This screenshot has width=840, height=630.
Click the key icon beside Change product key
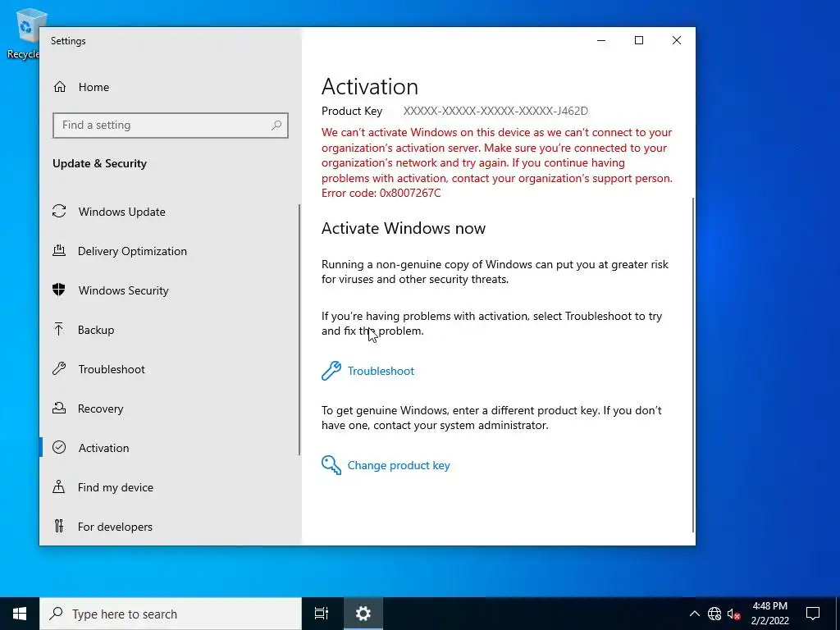tap(331, 465)
